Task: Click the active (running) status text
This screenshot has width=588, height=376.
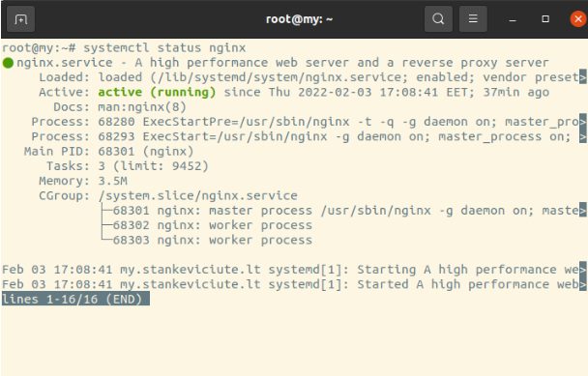Action: pyautogui.click(x=157, y=92)
